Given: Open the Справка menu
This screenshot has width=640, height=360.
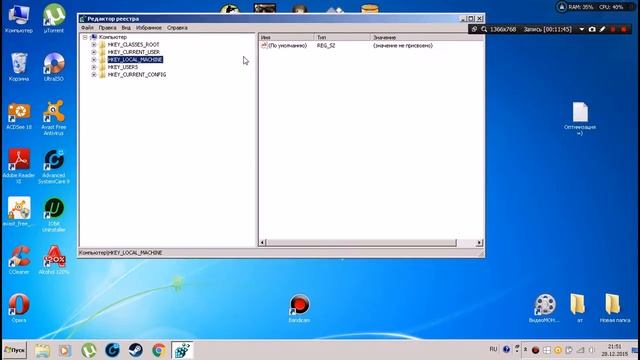Looking at the screenshot, I should [x=177, y=28].
